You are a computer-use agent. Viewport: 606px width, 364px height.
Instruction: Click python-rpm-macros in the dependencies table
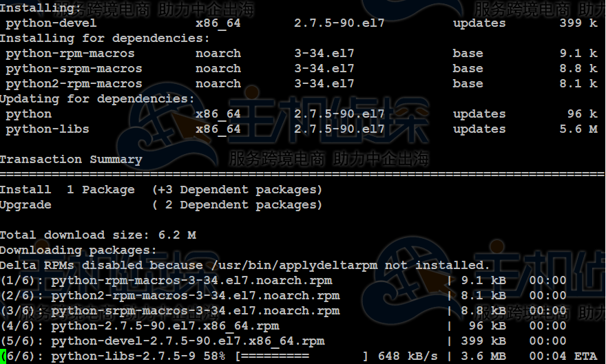coord(70,54)
